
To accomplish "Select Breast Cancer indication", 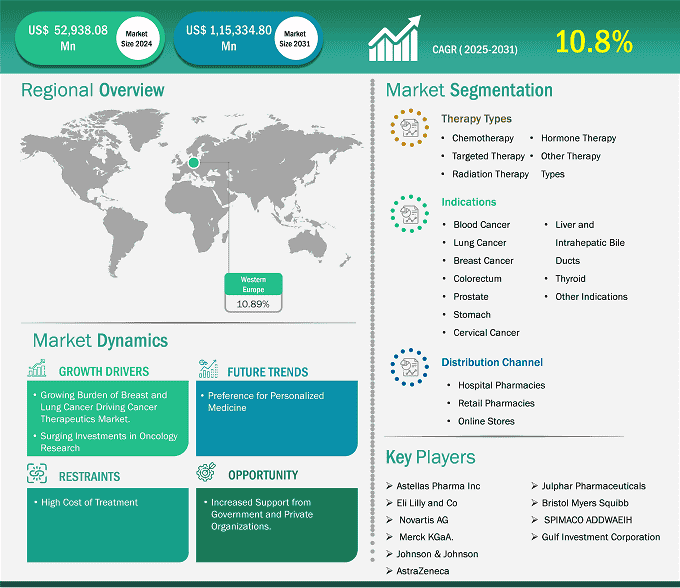I will point(483,261).
